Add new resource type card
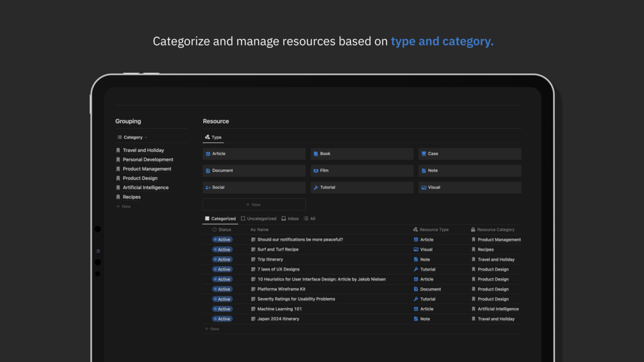The image size is (644, 362). point(254,204)
